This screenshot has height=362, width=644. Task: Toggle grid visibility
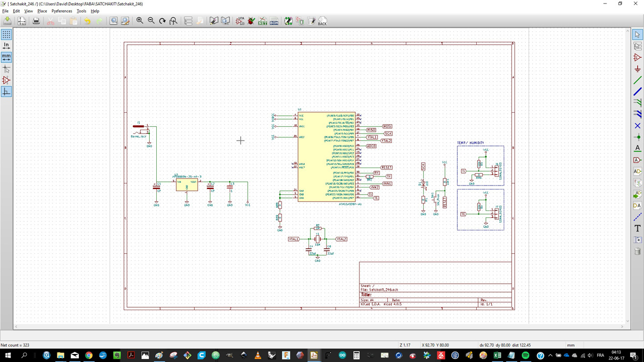tap(6, 34)
